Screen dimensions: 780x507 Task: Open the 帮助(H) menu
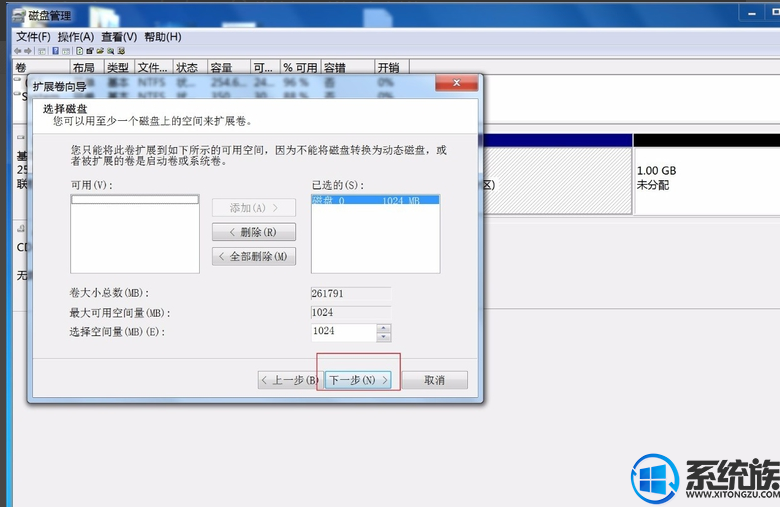(x=163, y=37)
